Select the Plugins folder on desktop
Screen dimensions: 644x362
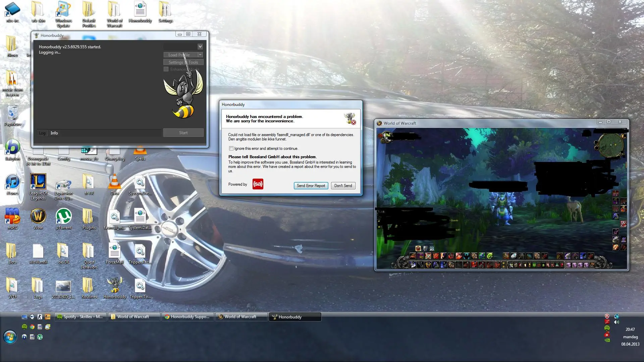tap(89, 219)
